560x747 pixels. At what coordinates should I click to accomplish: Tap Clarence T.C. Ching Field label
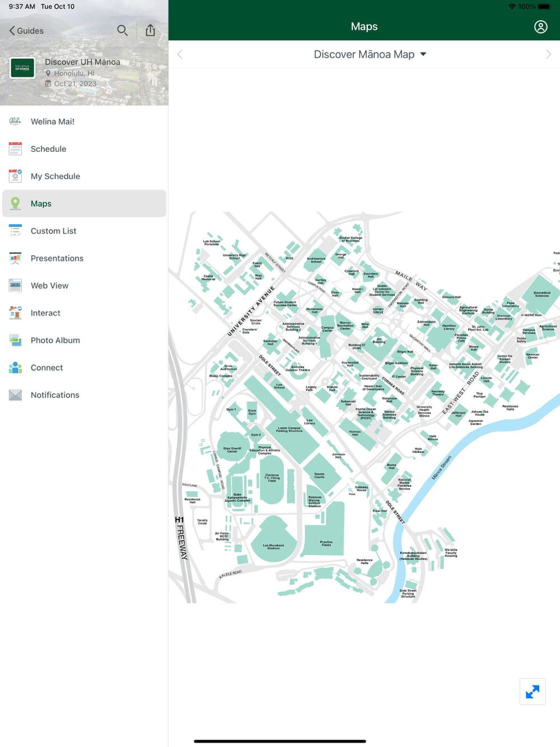click(272, 478)
